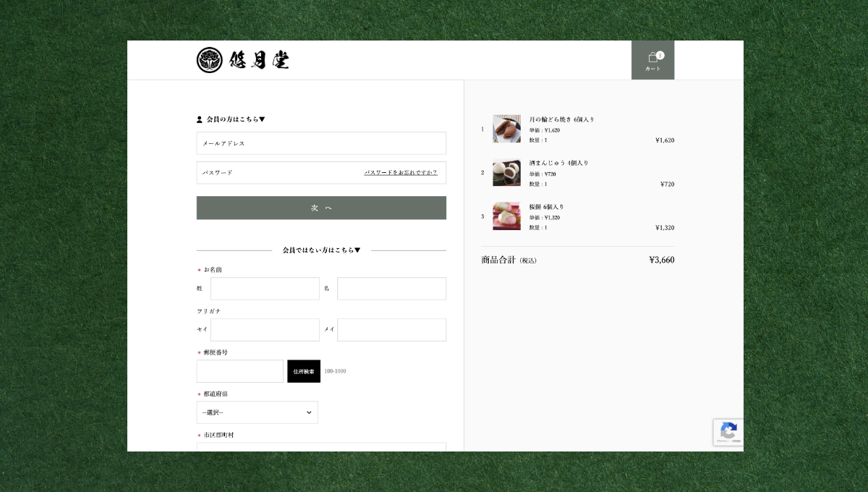
Task: Open 酒まんじゅう product thumbnail
Action: coord(506,173)
